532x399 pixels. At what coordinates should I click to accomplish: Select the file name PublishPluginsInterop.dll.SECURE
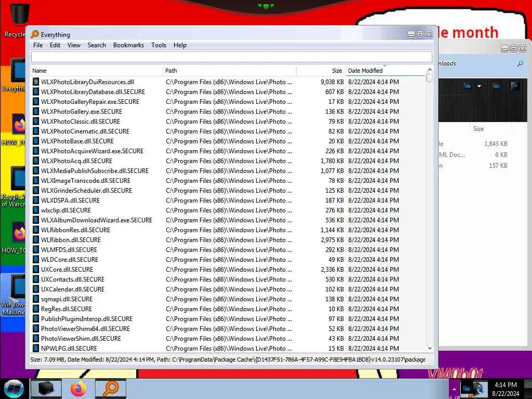click(87, 318)
